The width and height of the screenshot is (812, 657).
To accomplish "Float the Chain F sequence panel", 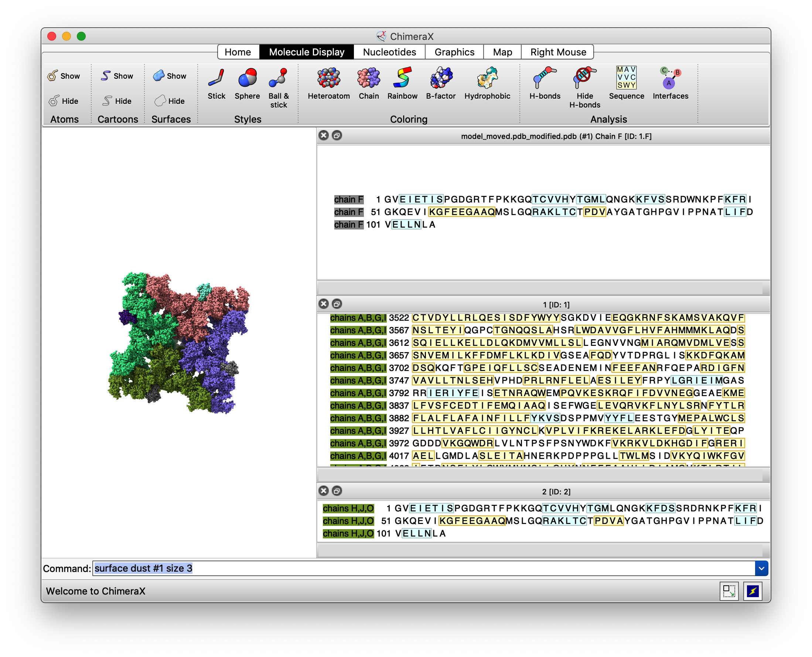I will click(337, 136).
